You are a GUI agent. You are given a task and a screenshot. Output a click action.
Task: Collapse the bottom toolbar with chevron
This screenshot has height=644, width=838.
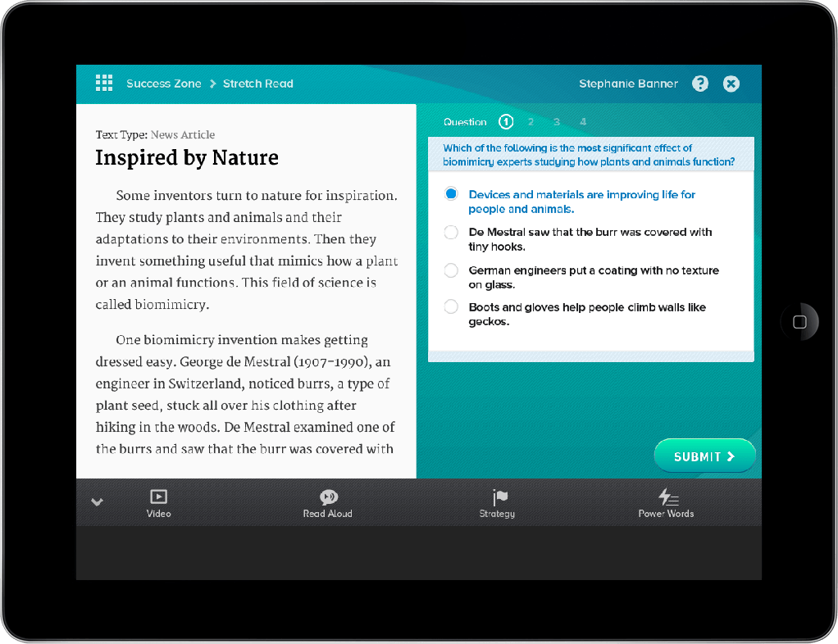pos(97,502)
